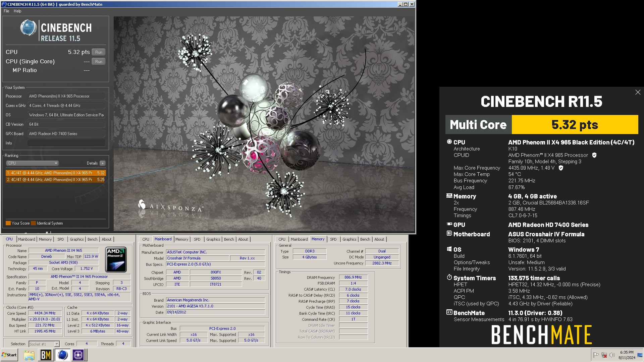This screenshot has height=362, width=644.
Task: Switch to the Mainboard tab in first CPU-Z window
Action: click(26, 239)
